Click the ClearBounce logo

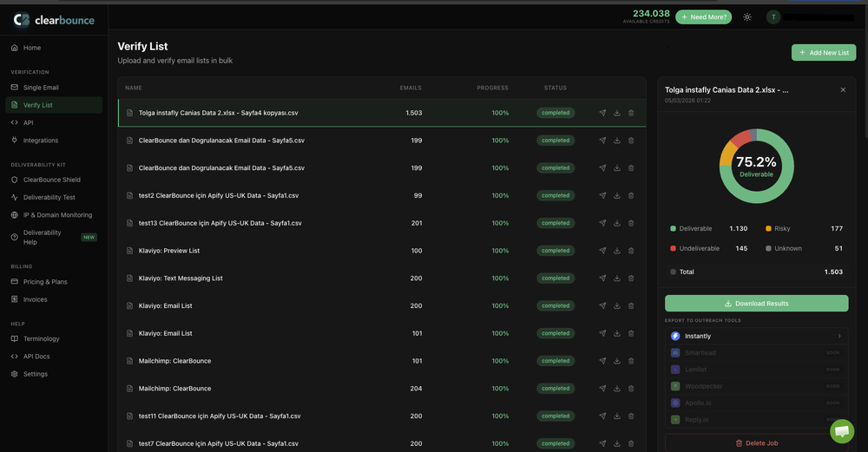54,19
